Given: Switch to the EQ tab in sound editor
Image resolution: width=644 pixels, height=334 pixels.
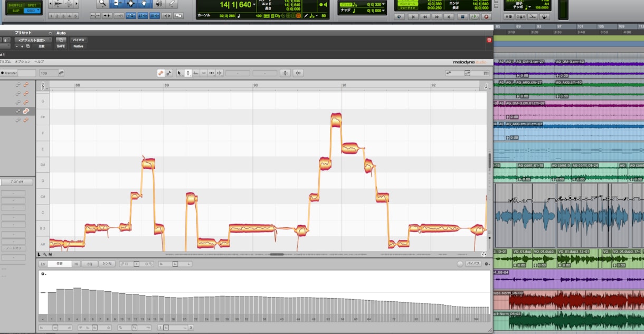Looking at the screenshot, I should 90,264.
